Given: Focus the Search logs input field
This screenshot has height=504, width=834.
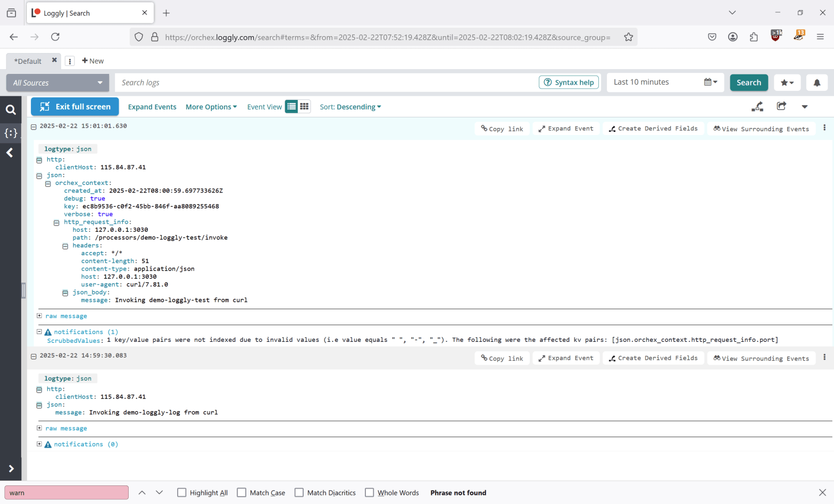Looking at the screenshot, I should click(324, 82).
